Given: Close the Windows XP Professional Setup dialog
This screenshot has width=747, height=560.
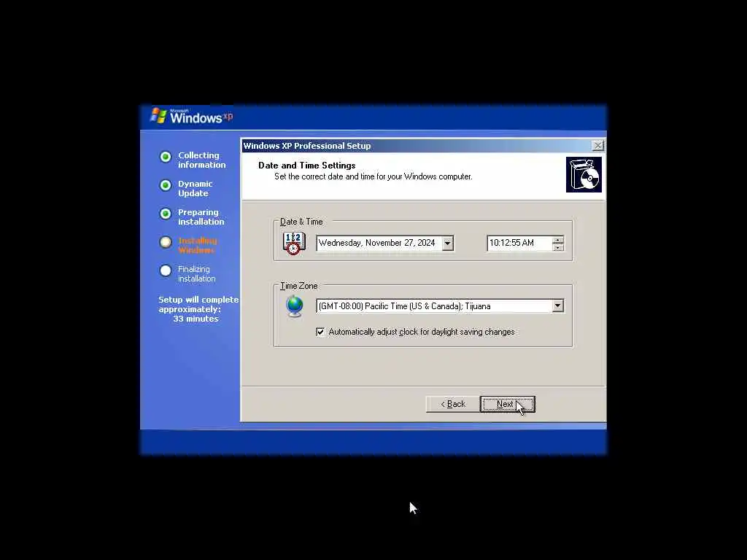Looking at the screenshot, I should click(597, 146).
